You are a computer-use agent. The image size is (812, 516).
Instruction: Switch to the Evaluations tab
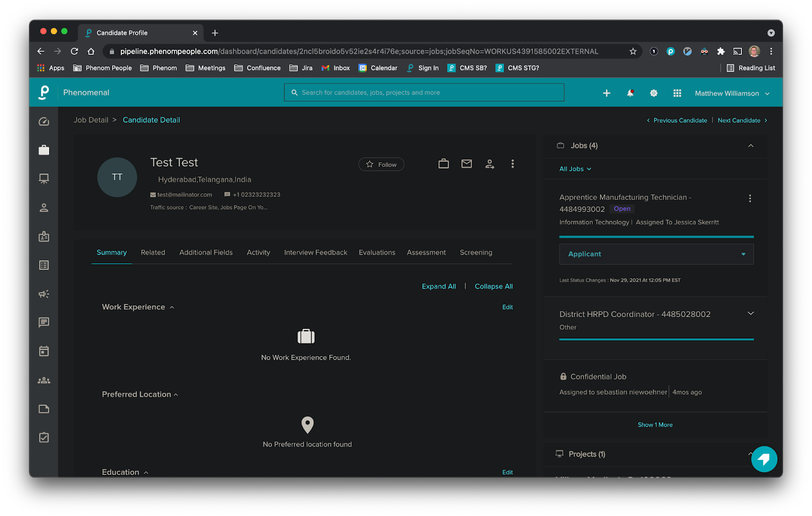[377, 252]
